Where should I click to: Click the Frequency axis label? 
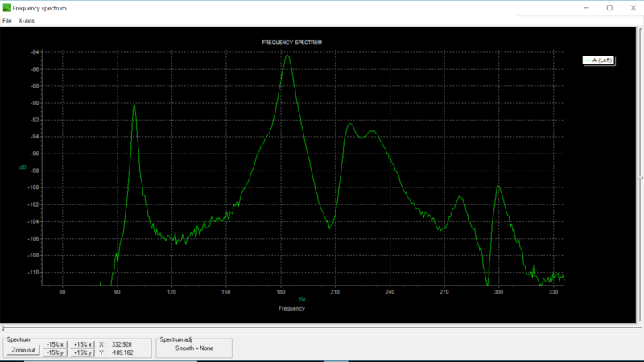point(291,308)
